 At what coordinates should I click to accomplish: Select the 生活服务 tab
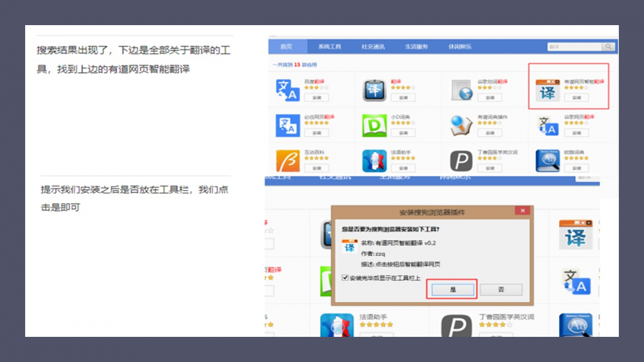[417, 47]
